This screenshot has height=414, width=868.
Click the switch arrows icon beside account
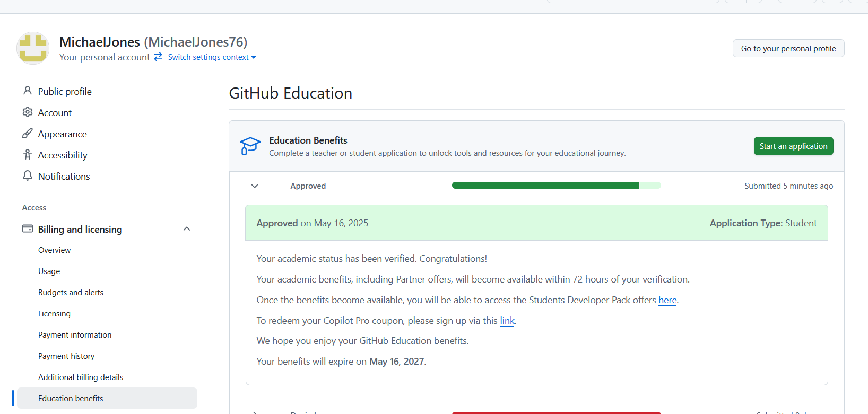click(x=158, y=57)
